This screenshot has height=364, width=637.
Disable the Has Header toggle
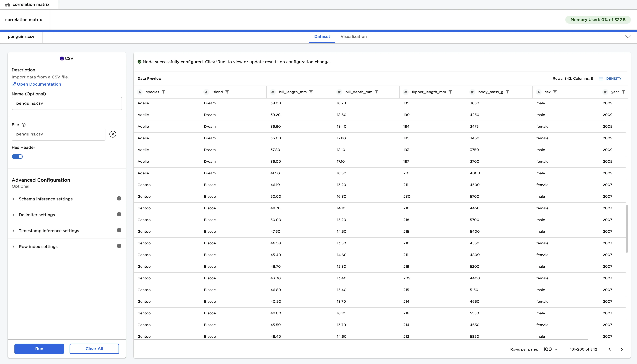17,157
